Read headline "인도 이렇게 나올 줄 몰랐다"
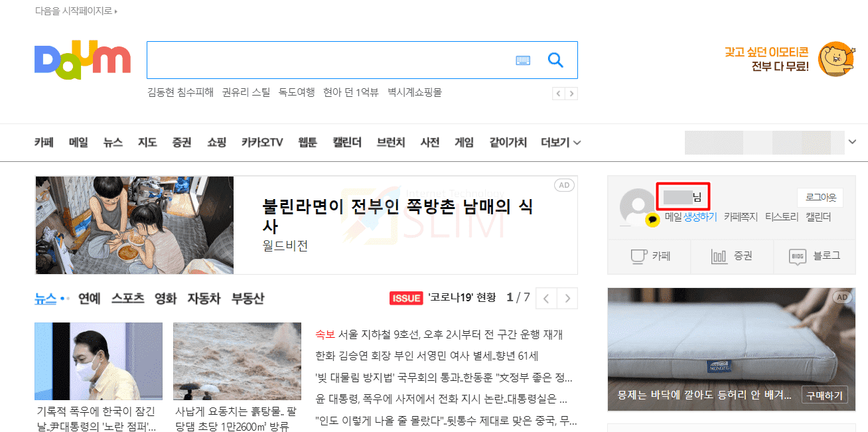 (446, 421)
